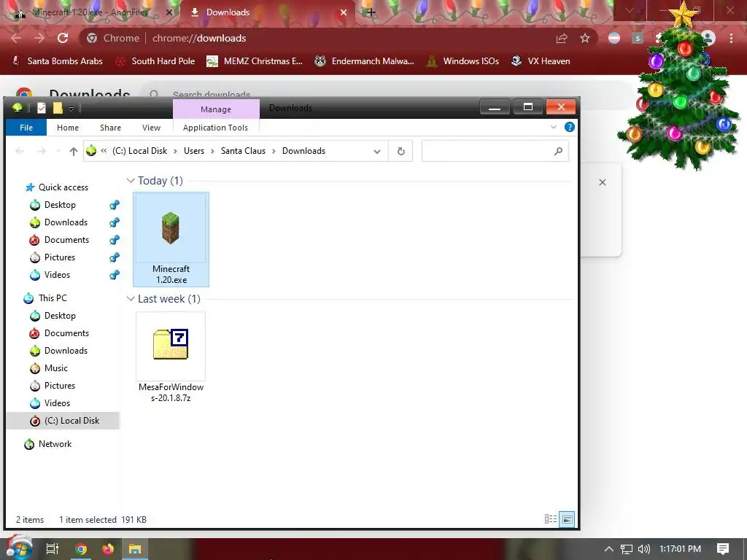Open the View ribbon tab

pos(151,127)
